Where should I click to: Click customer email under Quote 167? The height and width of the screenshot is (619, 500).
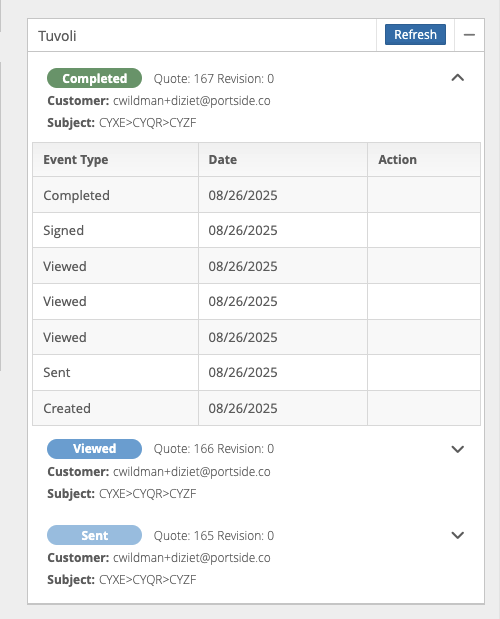(192, 101)
